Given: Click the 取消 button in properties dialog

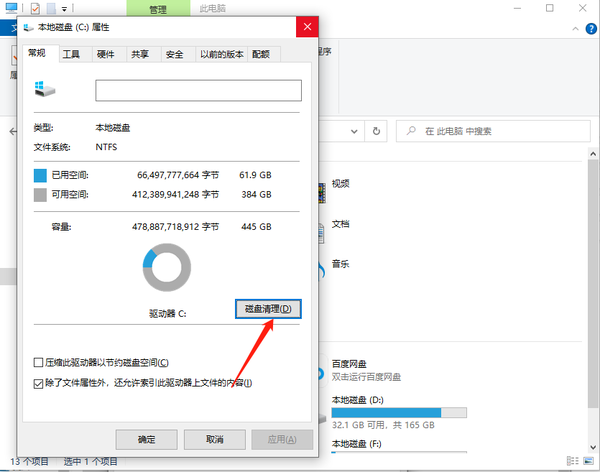Looking at the screenshot, I should 215,439.
